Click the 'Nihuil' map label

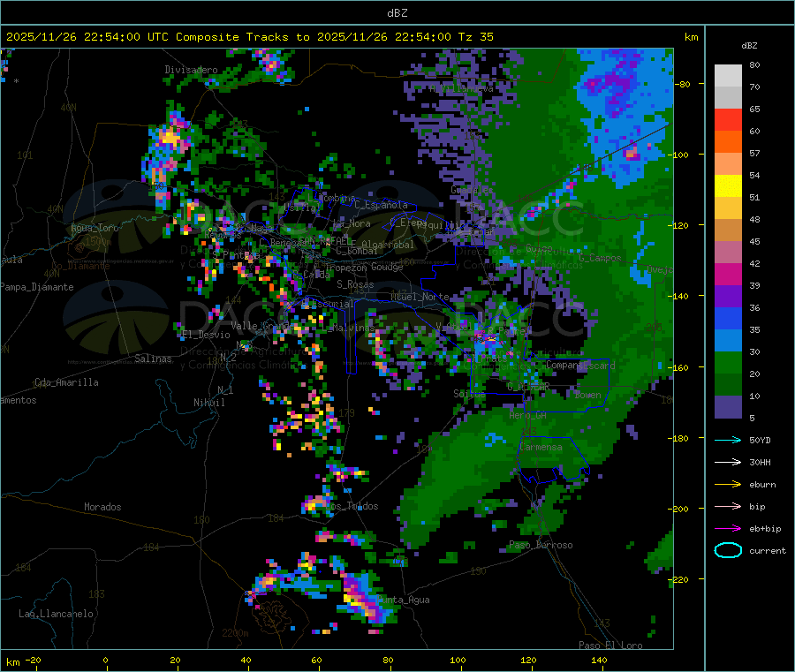coord(208,403)
